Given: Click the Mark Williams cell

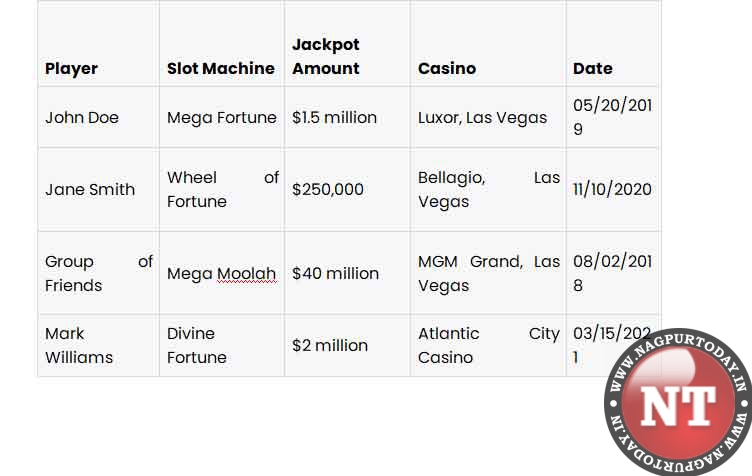Looking at the screenshot, I should point(98,346).
